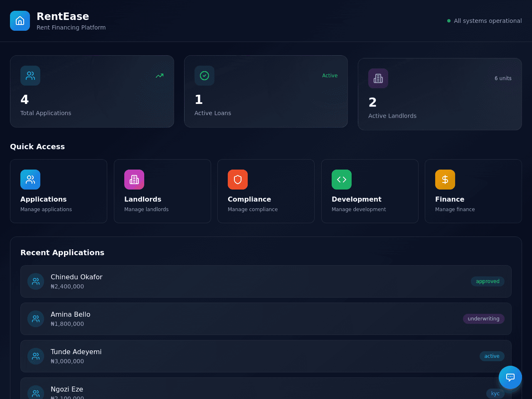
Task: Open the chat bubble floating button
Action: pos(510,377)
